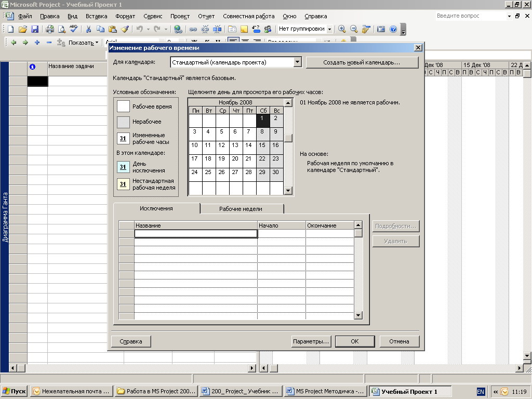Click the calendar's month scroll up arrow

(x=288, y=102)
